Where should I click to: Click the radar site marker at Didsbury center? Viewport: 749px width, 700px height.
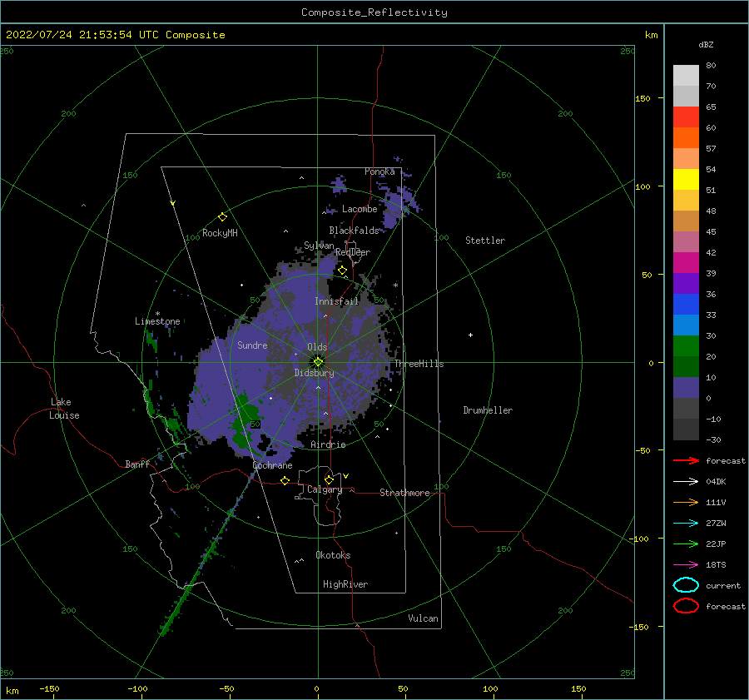coord(318,362)
